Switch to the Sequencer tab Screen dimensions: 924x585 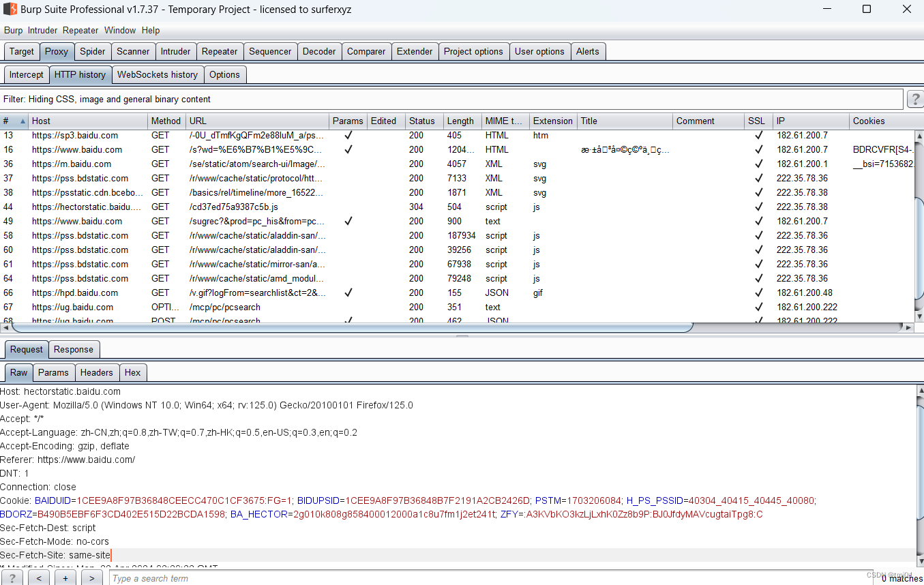click(270, 51)
